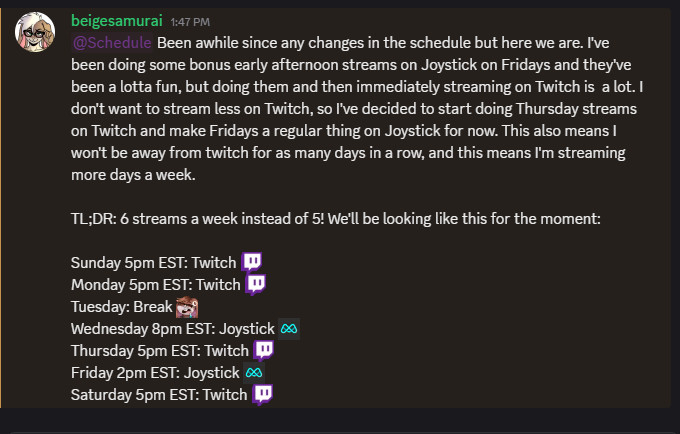680x434 pixels.
Task: Click the Twitch emoji on the Sunday line
Action: tap(252, 263)
